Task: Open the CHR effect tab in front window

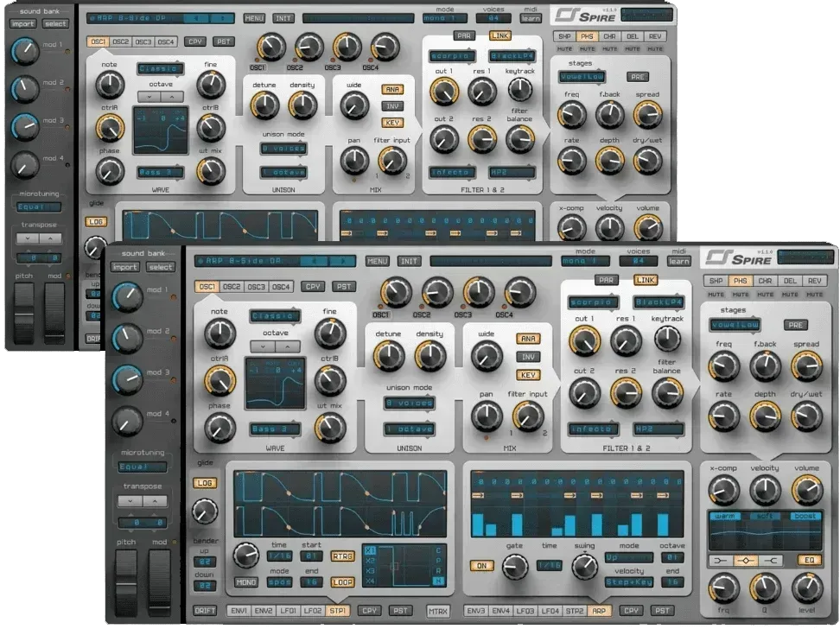Action: tap(765, 281)
